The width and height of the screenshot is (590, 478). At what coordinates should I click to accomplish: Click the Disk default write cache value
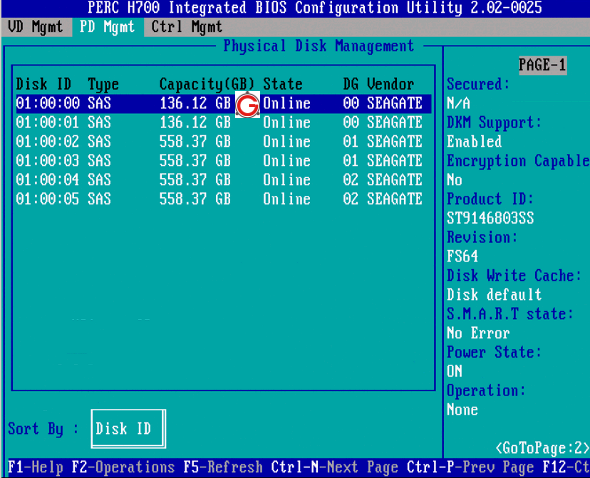pos(494,295)
